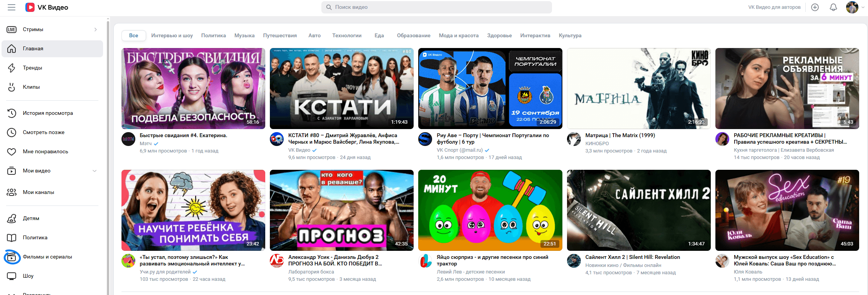Click КИНОБРО channel avatar
The width and height of the screenshot is (868, 295).
coord(574,139)
